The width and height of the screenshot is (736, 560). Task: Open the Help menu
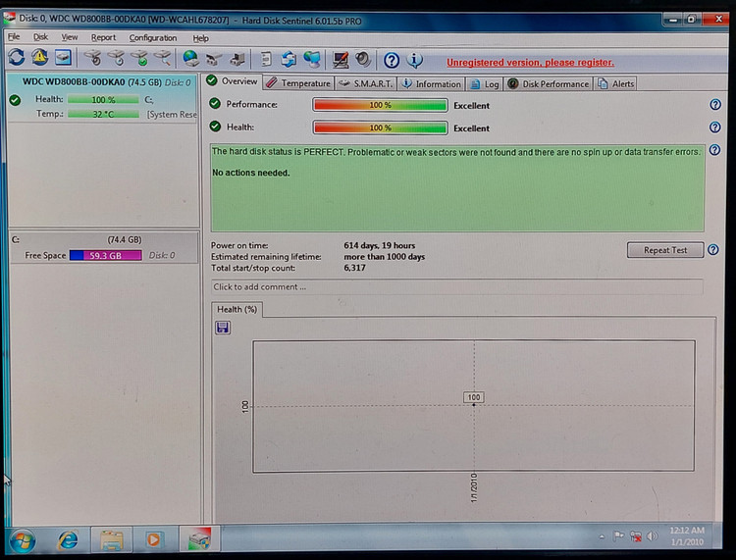coord(200,38)
